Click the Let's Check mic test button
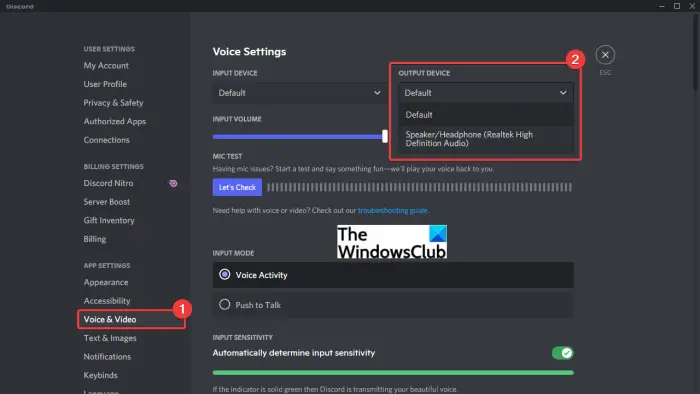Image resolution: width=700 pixels, height=394 pixels. (237, 187)
